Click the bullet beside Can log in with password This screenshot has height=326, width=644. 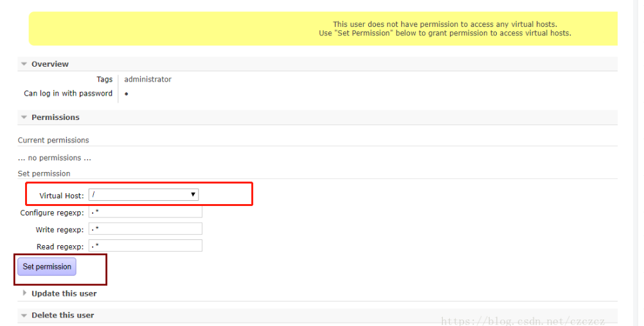127,94
